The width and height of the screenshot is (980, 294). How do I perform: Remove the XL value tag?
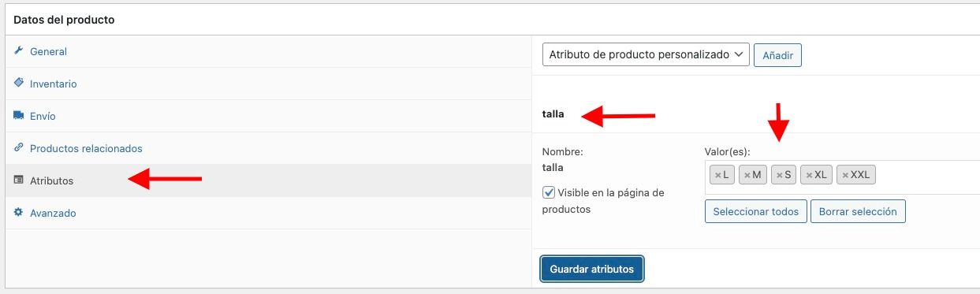click(x=809, y=175)
